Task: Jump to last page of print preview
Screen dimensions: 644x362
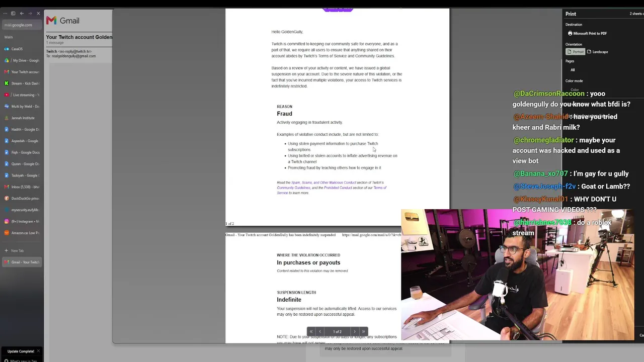Action: (x=363, y=331)
